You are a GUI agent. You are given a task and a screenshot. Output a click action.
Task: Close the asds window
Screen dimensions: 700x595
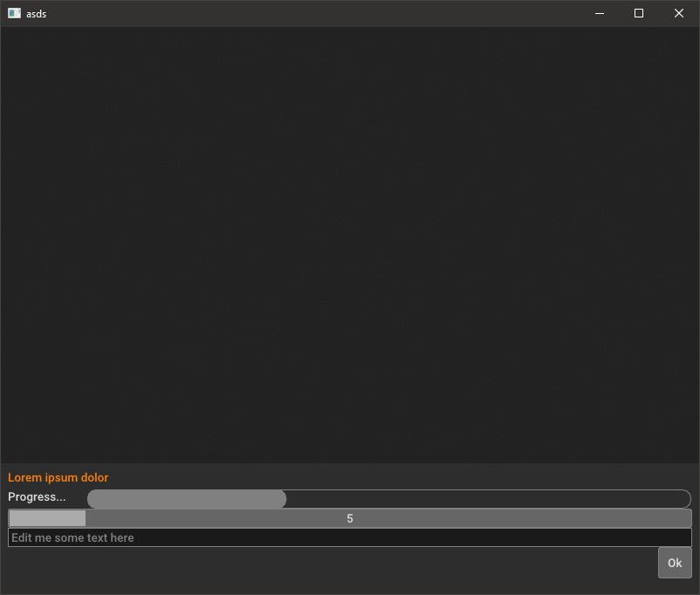pos(679,13)
